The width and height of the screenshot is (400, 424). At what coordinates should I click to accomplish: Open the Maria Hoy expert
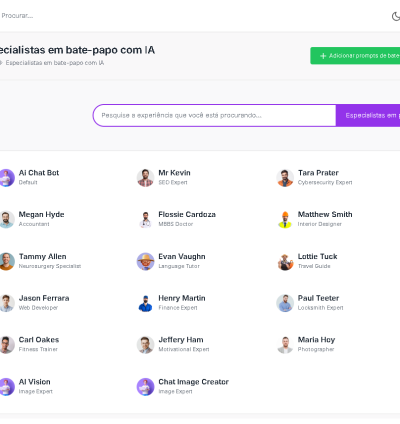[316, 340]
